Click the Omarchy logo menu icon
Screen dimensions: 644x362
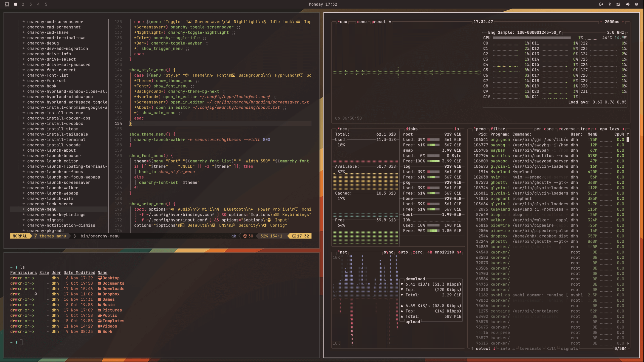(x=7, y=4)
